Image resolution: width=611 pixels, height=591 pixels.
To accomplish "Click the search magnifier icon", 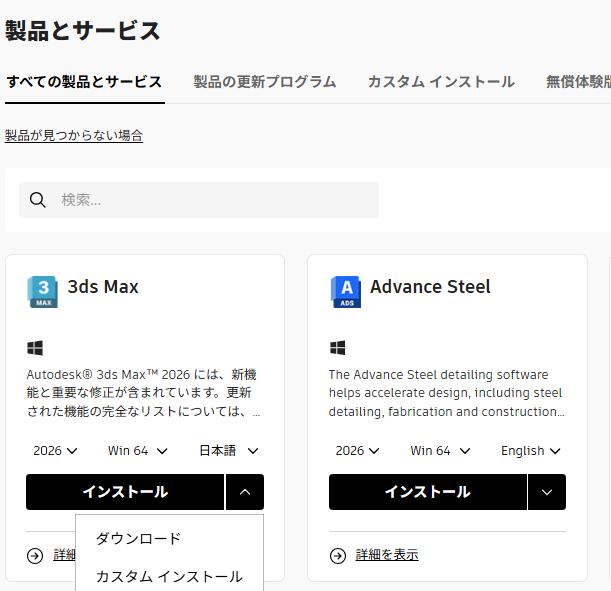I will 38,200.
